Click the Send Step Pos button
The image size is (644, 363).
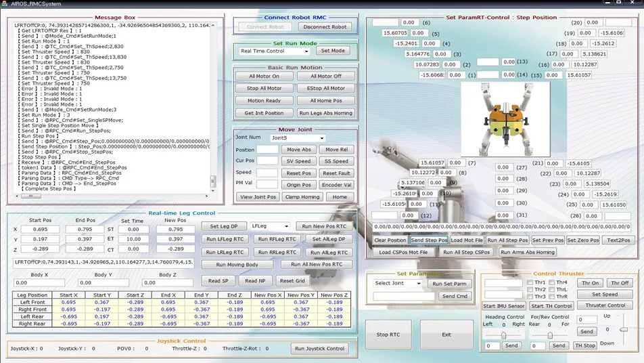pos(429,240)
